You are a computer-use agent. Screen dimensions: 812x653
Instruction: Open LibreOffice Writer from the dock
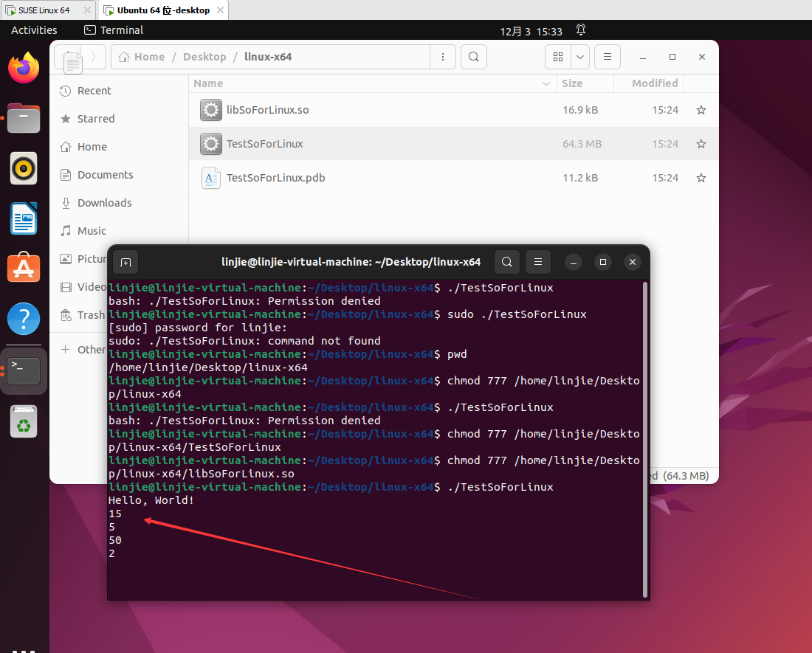[x=24, y=218]
